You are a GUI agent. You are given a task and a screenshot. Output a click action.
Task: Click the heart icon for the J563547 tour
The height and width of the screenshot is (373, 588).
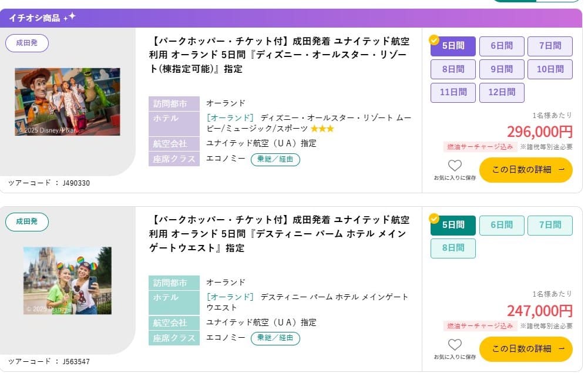455,344
